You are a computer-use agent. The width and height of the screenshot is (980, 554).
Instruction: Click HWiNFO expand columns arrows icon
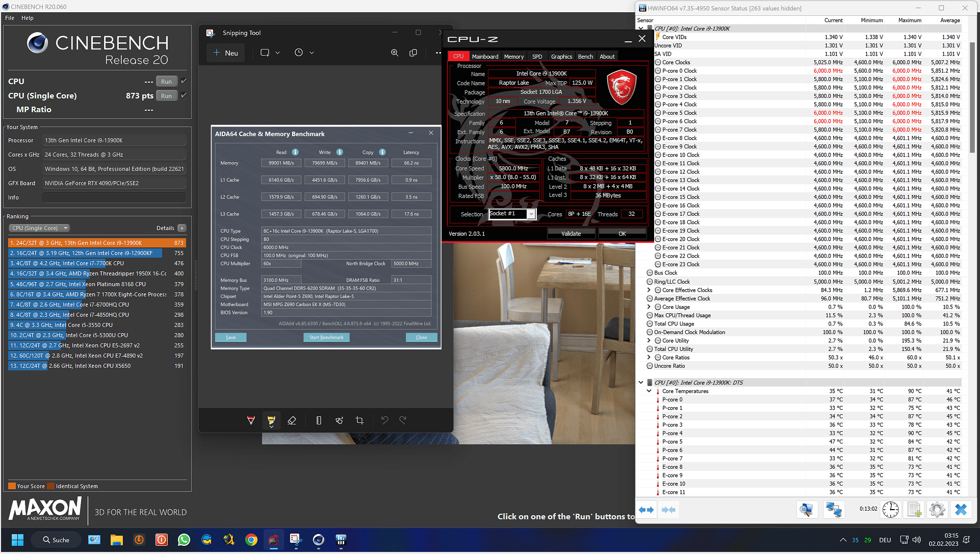[x=646, y=510]
